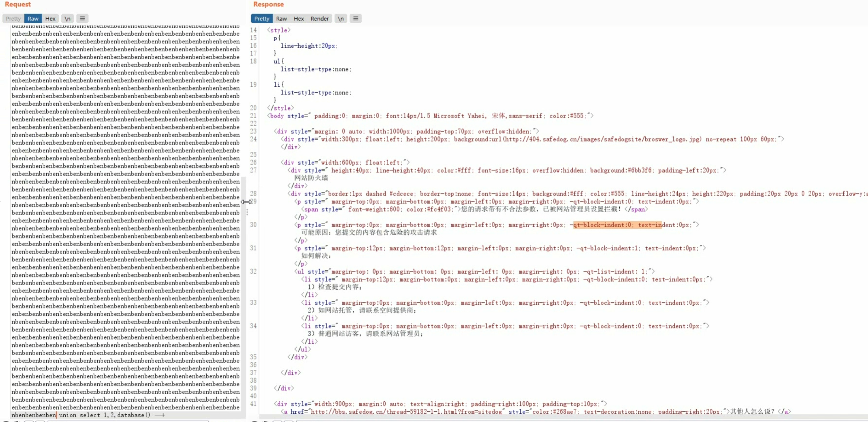This screenshot has width=868, height=422.
Task: Switch Request view to Pretty
Action: pos(13,19)
